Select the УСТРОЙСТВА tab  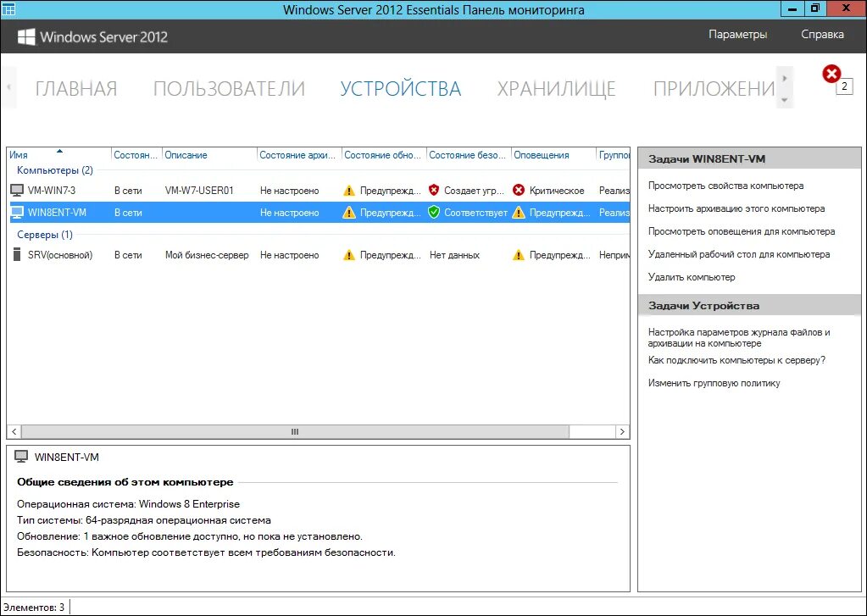[x=400, y=88]
